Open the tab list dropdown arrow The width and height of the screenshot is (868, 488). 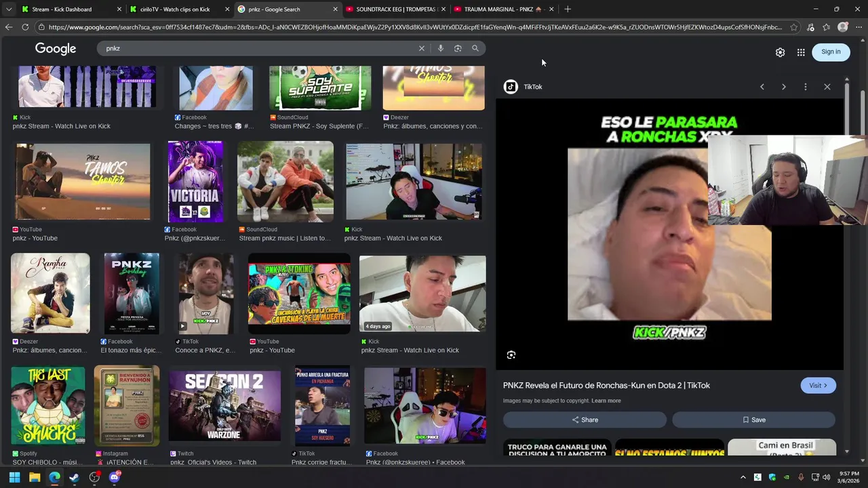pyautogui.click(x=8, y=9)
